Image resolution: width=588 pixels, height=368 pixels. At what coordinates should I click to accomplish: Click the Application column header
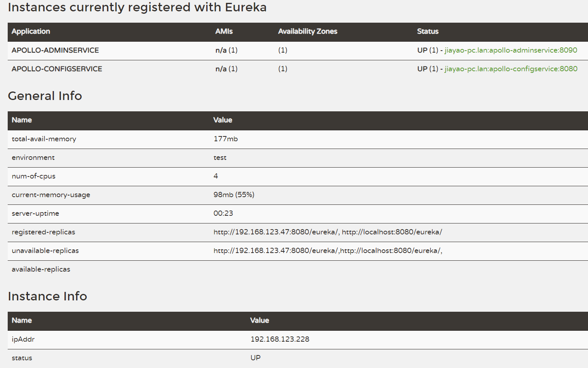coord(31,32)
